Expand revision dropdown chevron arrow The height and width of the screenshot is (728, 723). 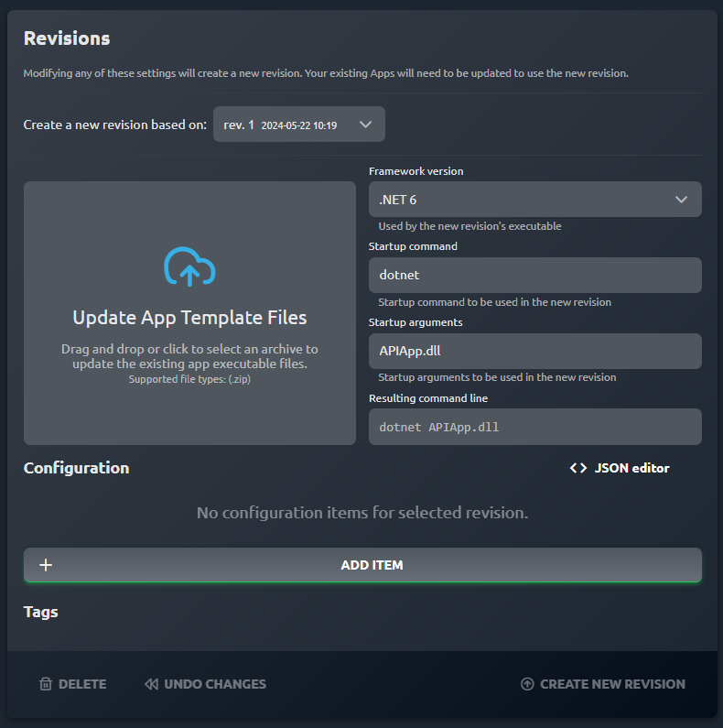(366, 125)
